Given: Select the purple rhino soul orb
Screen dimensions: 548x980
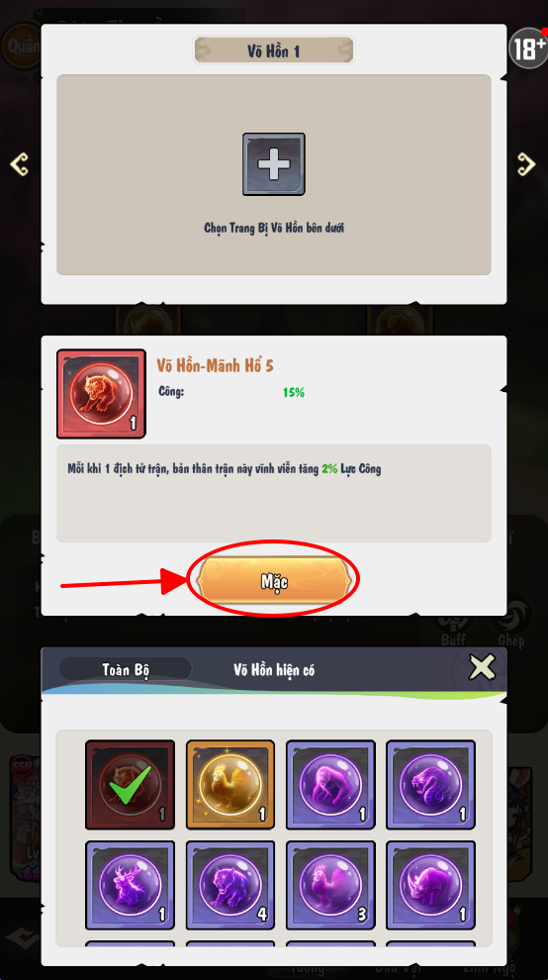Looking at the screenshot, I should pyautogui.click(x=430, y=885).
